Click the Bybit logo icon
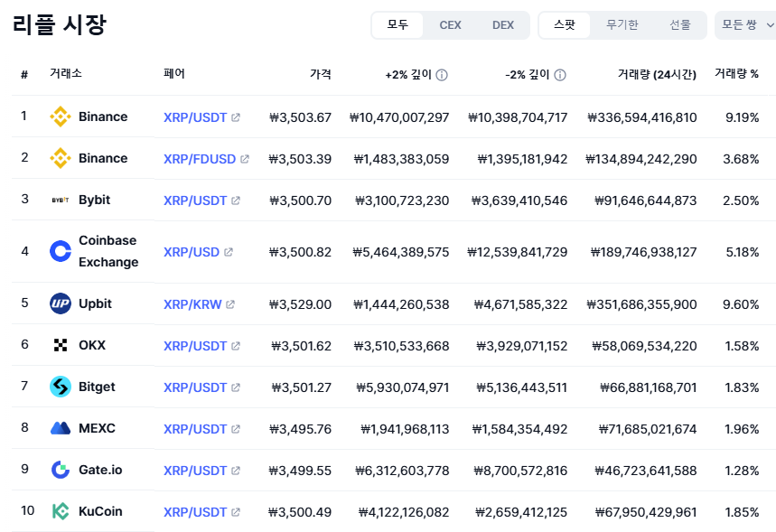776x532 pixels. [x=61, y=200]
